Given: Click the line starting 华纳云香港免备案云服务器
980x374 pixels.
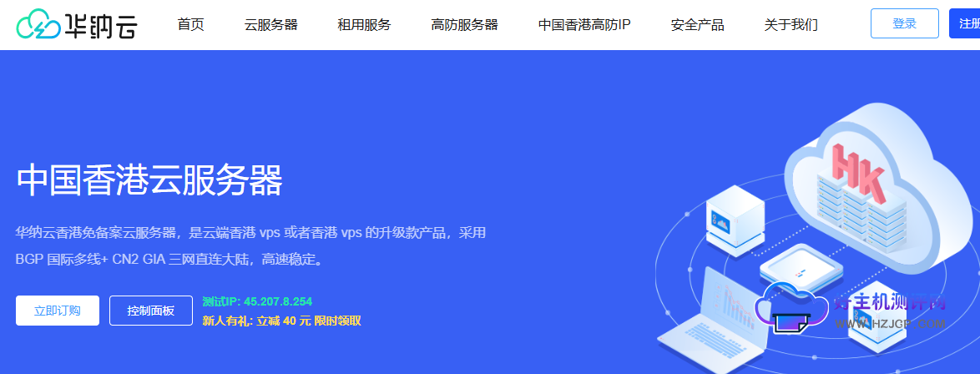Looking at the screenshot, I should (x=250, y=233).
